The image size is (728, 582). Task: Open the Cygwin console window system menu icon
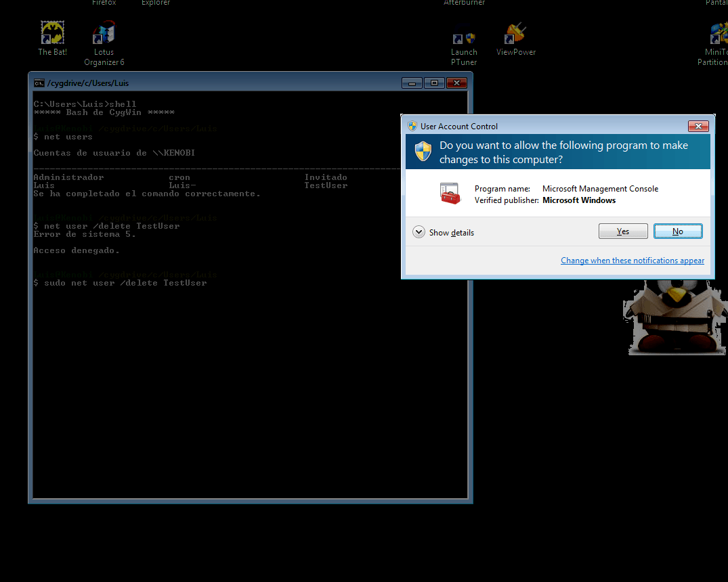[x=39, y=83]
